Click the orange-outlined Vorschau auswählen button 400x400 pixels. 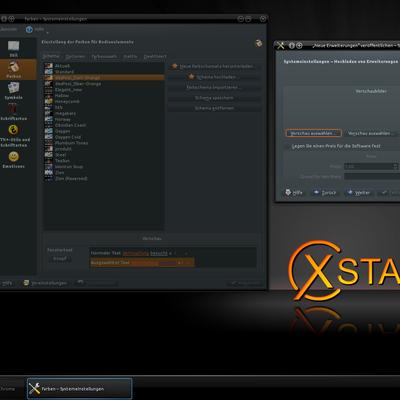coord(313,133)
